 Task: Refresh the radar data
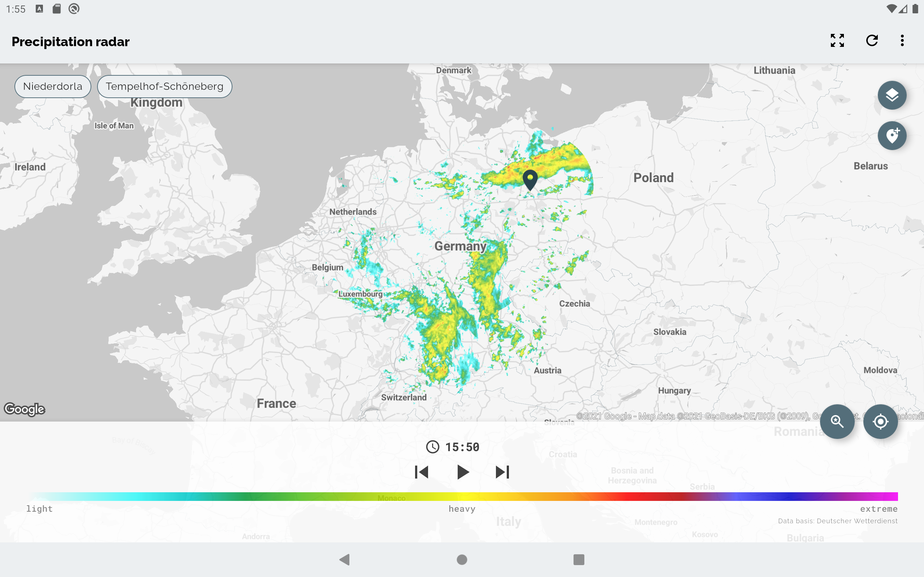click(872, 40)
